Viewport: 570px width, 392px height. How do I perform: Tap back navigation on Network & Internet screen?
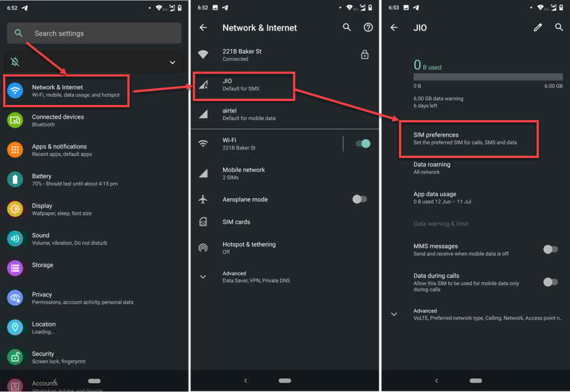click(x=245, y=380)
